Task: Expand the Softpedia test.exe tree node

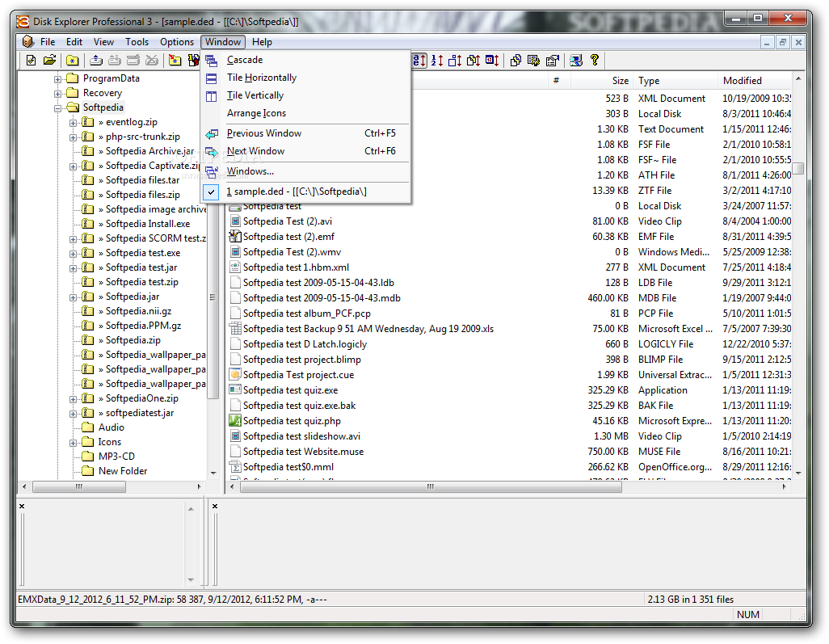Action: click(x=73, y=254)
